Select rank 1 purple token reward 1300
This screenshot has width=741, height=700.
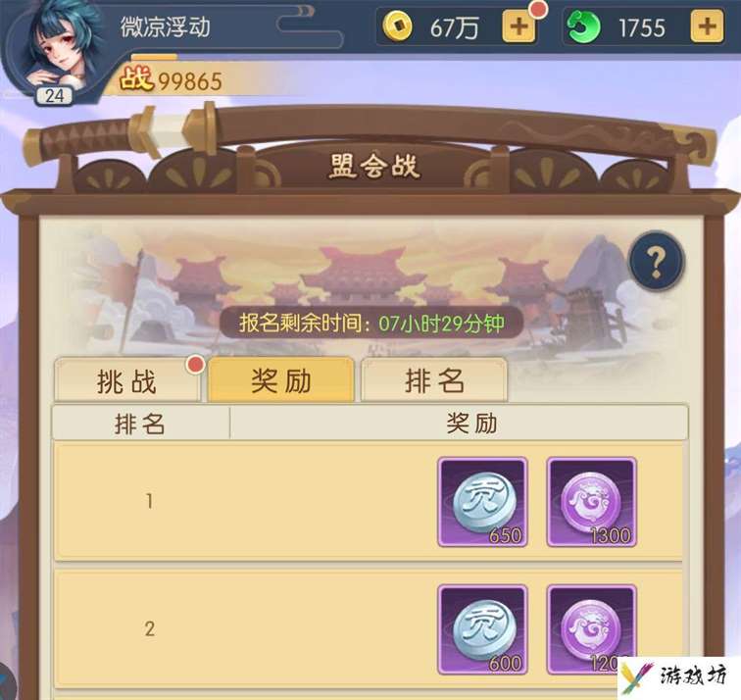point(592,502)
